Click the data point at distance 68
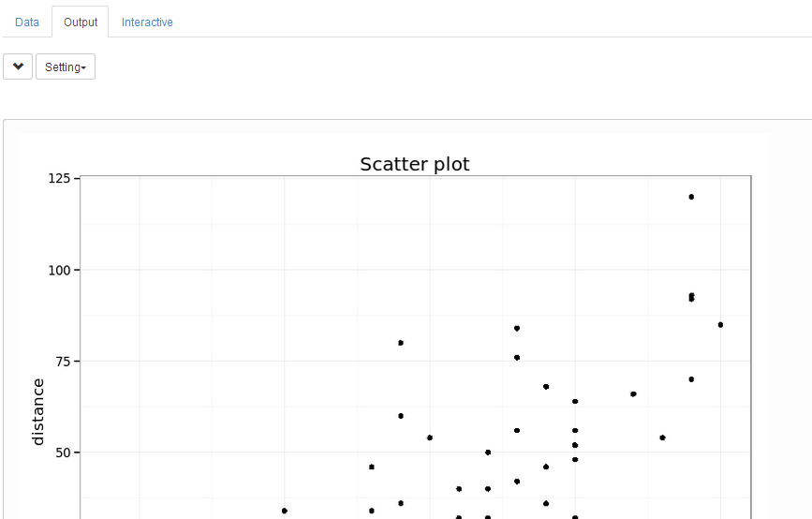 point(546,387)
